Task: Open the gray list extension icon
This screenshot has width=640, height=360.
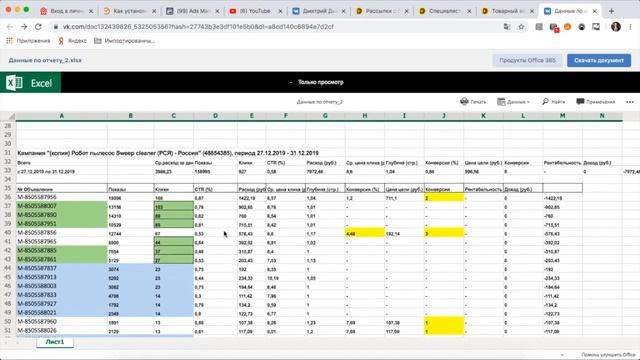Action: click(539, 27)
